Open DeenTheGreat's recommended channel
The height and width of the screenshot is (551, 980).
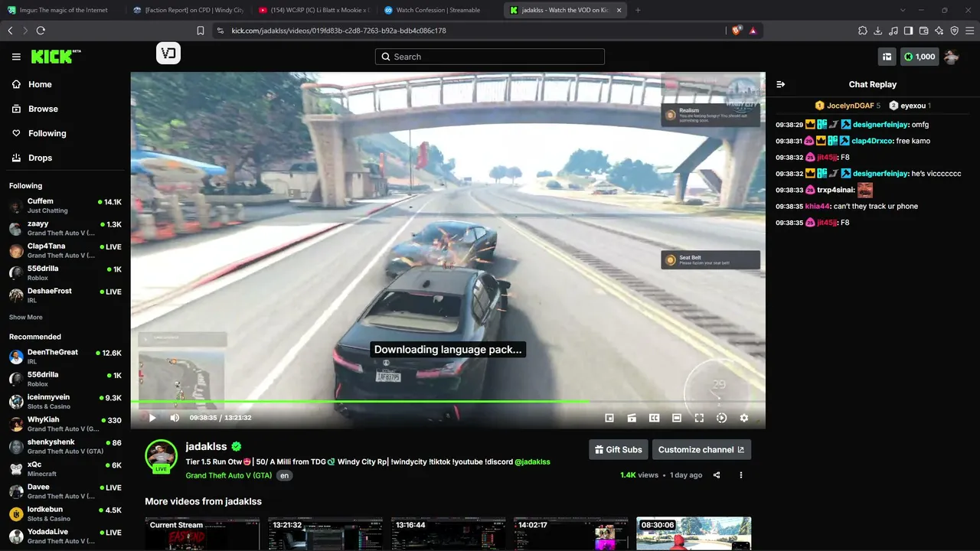click(x=65, y=357)
